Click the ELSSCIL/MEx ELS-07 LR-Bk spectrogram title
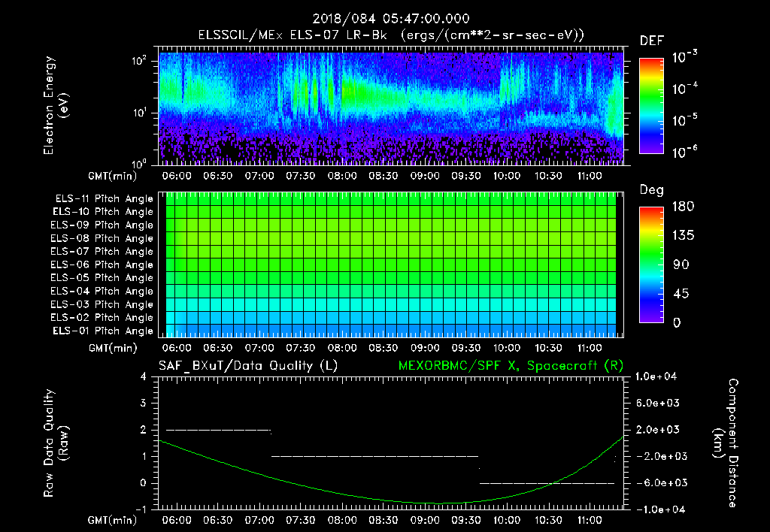 [390, 35]
